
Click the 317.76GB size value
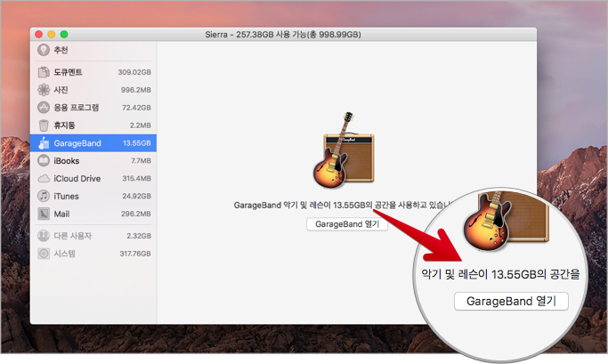[135, 254]
